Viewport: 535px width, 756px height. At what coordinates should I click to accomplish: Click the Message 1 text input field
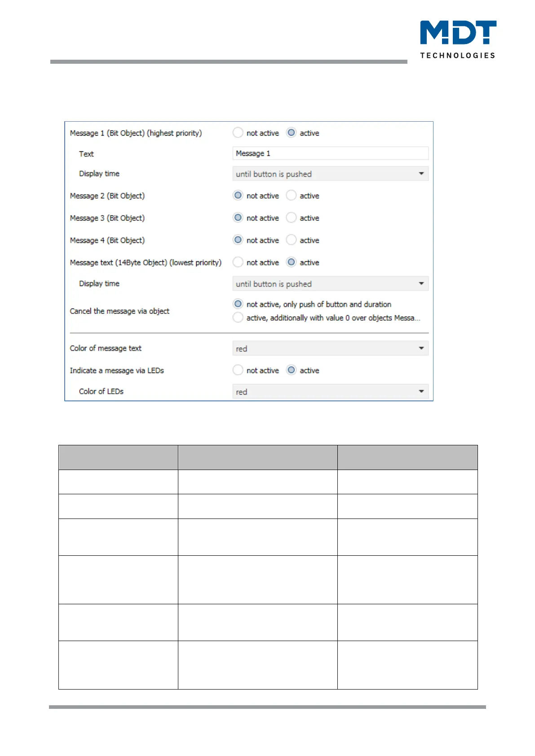coord(330,154)
